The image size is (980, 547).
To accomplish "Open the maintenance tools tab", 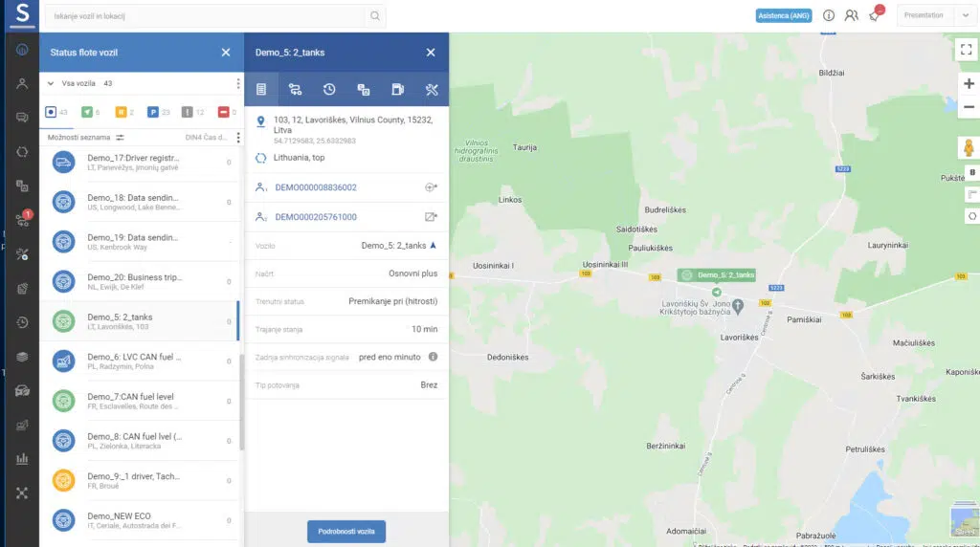I will coord(432,90).
